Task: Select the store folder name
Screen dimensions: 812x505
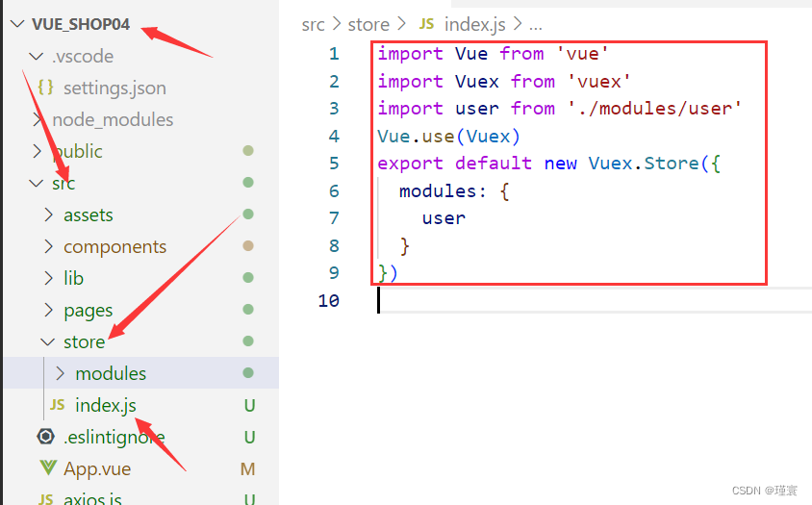Action: click(x=84, y=341)
